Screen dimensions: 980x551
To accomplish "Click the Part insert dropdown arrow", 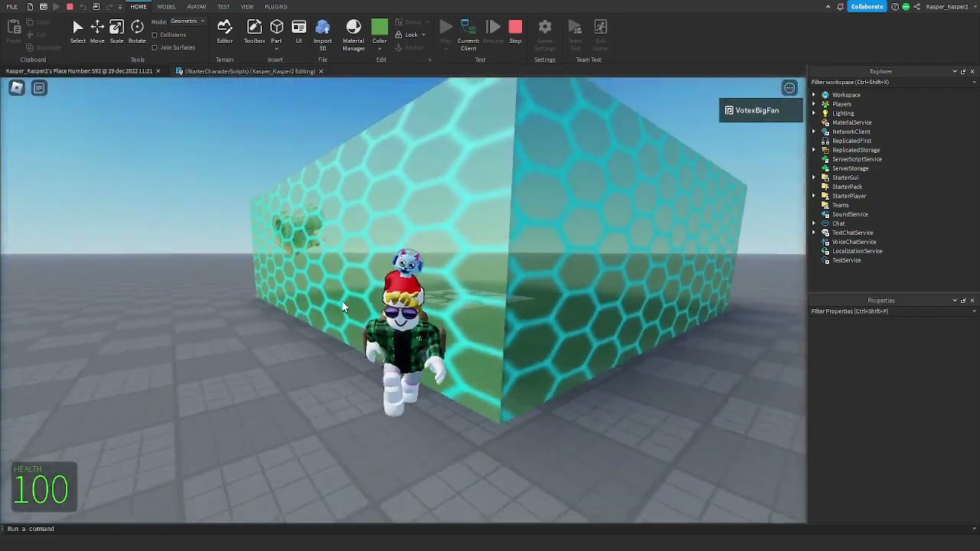I will [276, 48].
